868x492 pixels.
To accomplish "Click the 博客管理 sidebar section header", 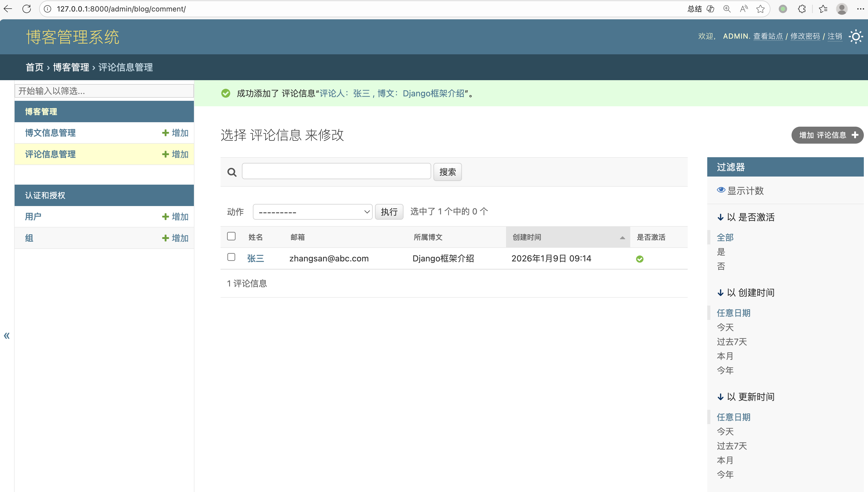I will 41,112.
